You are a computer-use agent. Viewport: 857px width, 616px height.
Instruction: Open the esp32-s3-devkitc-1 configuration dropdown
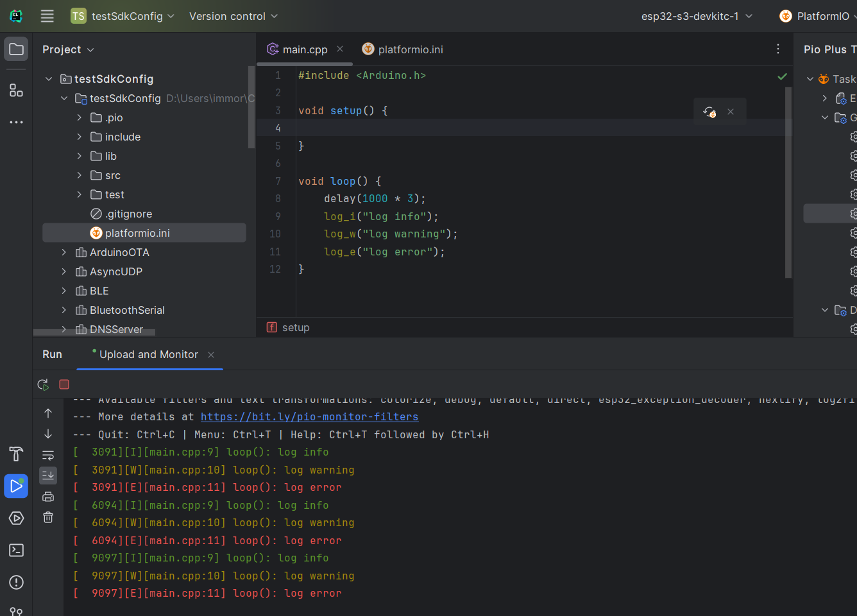coord(697,16)
